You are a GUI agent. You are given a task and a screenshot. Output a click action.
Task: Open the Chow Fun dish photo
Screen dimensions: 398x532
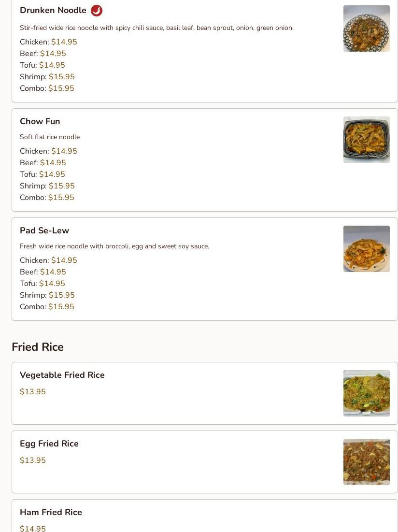coord(367,140)
